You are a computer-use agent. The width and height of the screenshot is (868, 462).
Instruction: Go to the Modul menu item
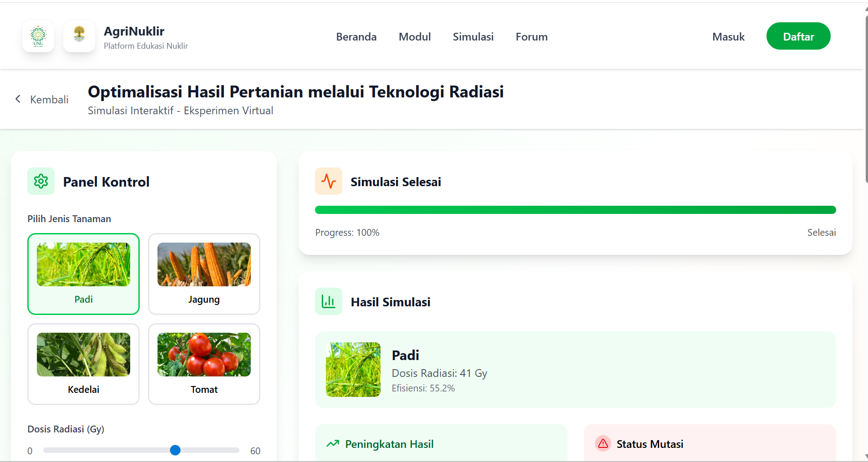pyautogui.click(x=415, y=37)
